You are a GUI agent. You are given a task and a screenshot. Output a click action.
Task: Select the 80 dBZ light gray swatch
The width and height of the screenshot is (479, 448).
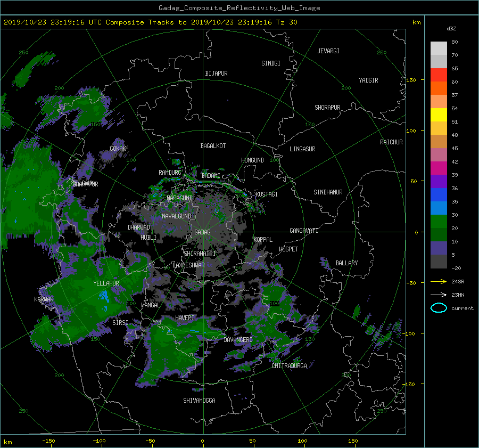(x=439, y=48)
